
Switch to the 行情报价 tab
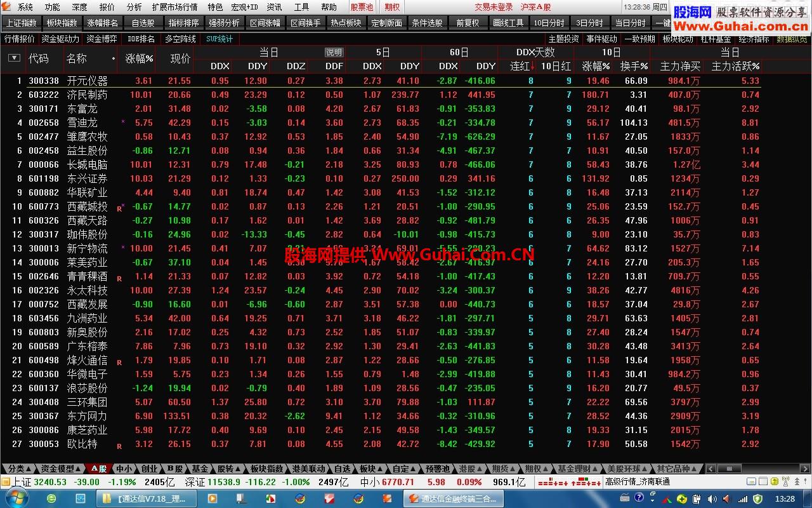pos(20,39)
